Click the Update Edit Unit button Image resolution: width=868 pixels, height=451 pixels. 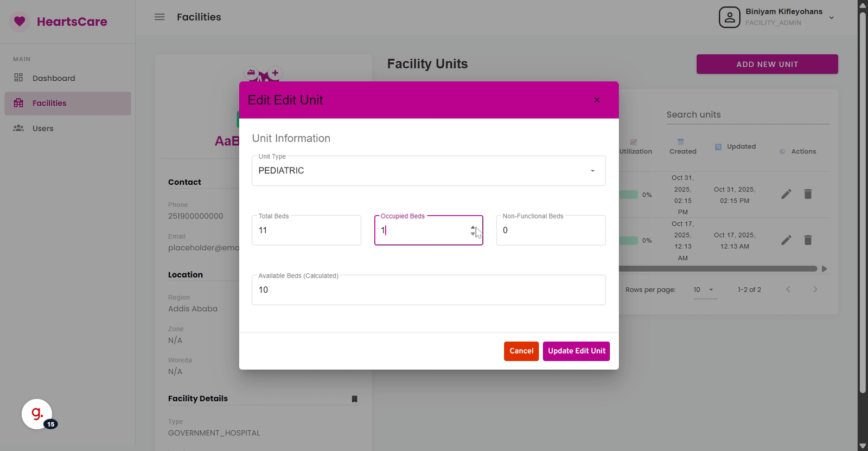coord(576,351)
